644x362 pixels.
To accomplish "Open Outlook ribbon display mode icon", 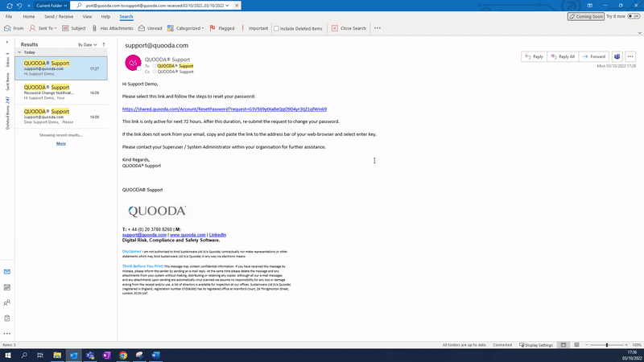I will tap(590, 6).
